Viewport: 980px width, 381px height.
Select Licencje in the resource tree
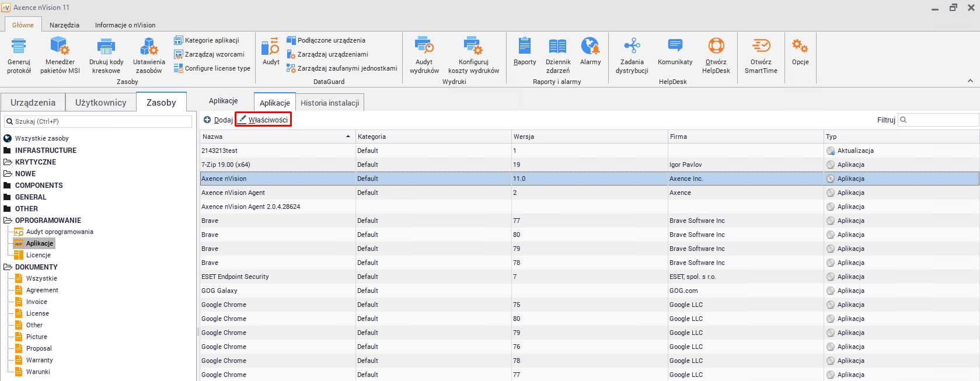(39, 255)
